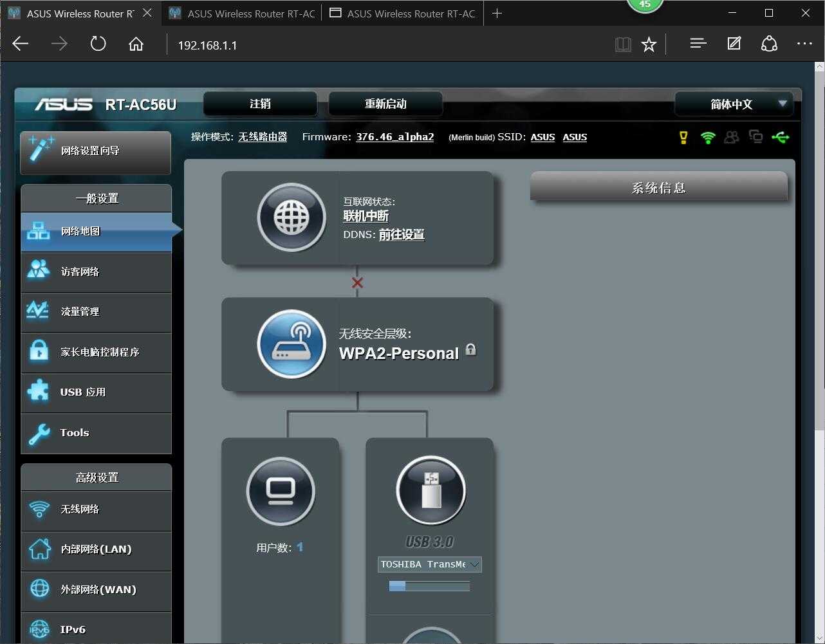825x644 pixels.
Task: Click DDNS 前往设置 link
Action: [402, 234]
